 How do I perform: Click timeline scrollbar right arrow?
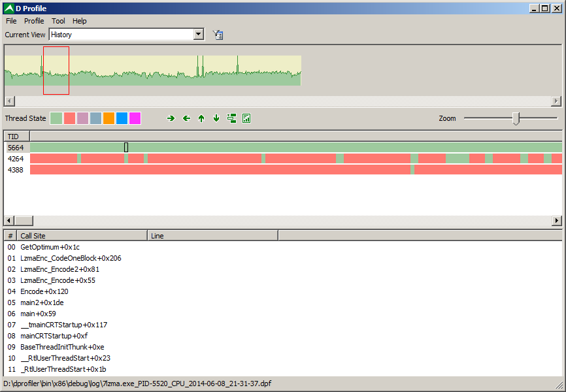(556, 221)
